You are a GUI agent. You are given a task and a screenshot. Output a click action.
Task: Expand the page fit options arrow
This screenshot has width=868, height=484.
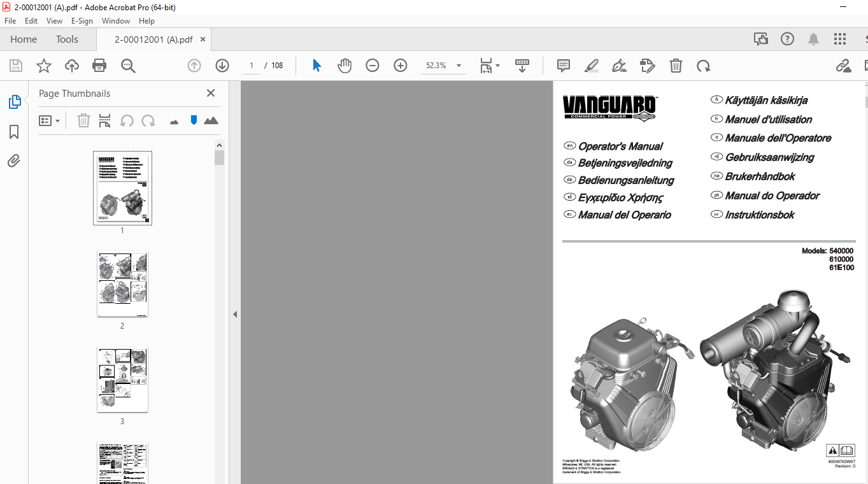[498, 66]
